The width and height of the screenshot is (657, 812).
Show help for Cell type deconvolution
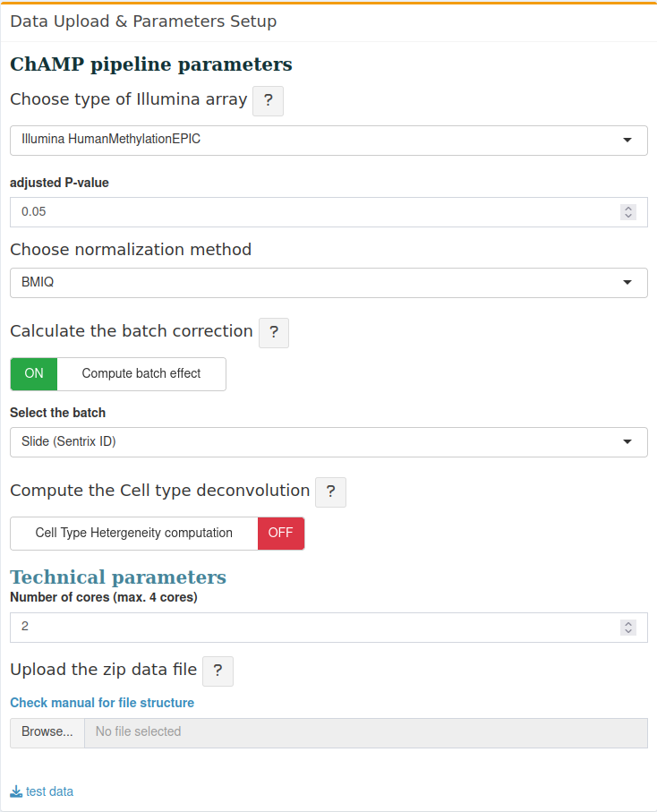[331, 492]
